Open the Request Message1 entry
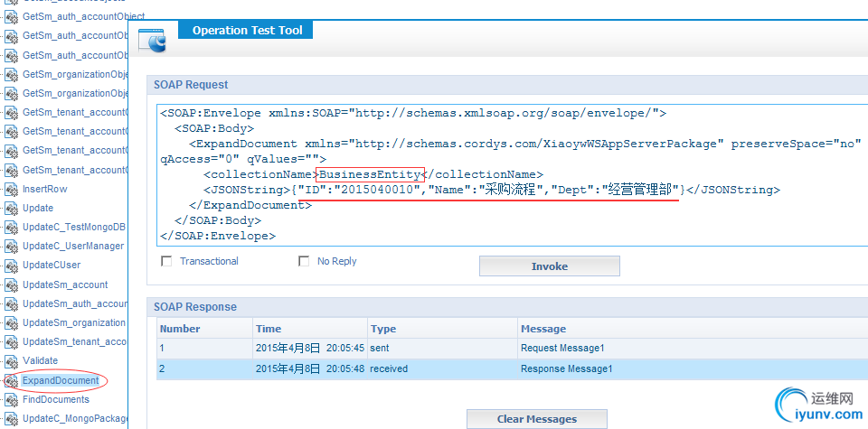 pyautogui.click(x=562, y=349)
